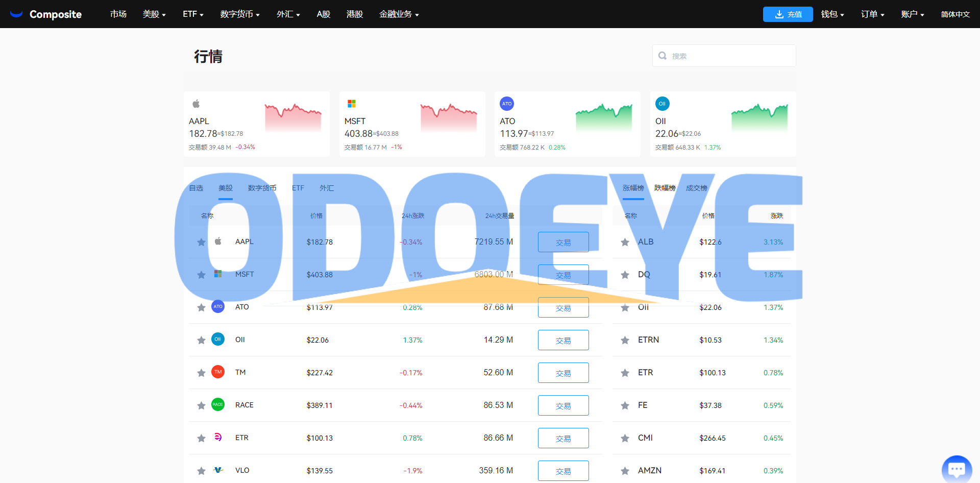Expand the 美股 dropdown menu
The image size is (980, 483).
point(154,14)
